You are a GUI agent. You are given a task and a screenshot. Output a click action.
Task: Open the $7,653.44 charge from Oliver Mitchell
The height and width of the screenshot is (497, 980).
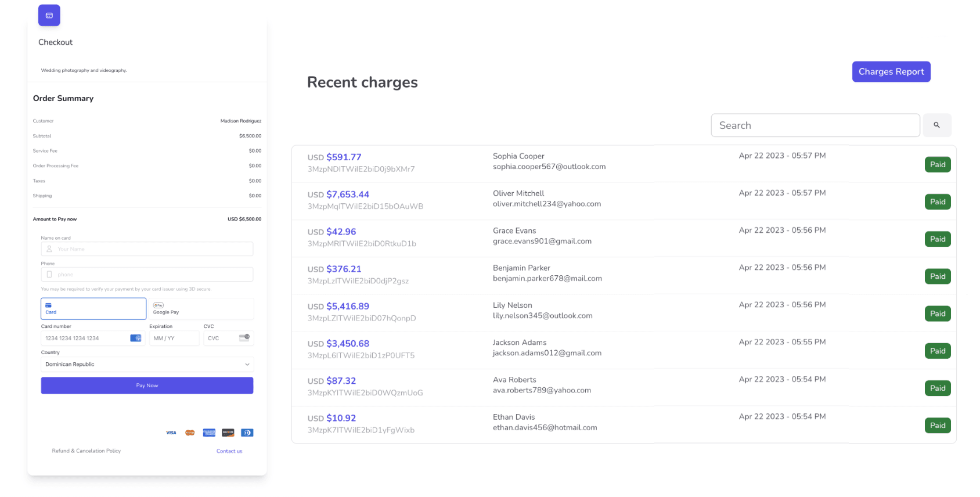[347, 195]
